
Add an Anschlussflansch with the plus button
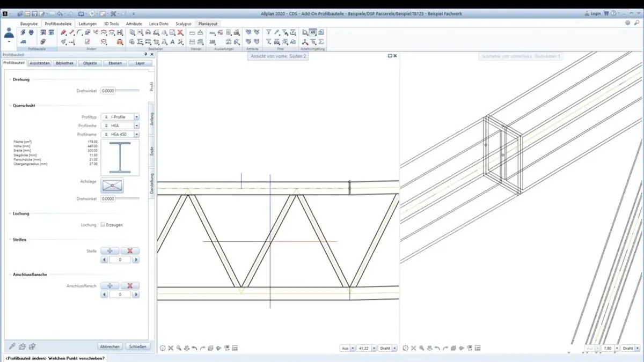tap(110, 286)
